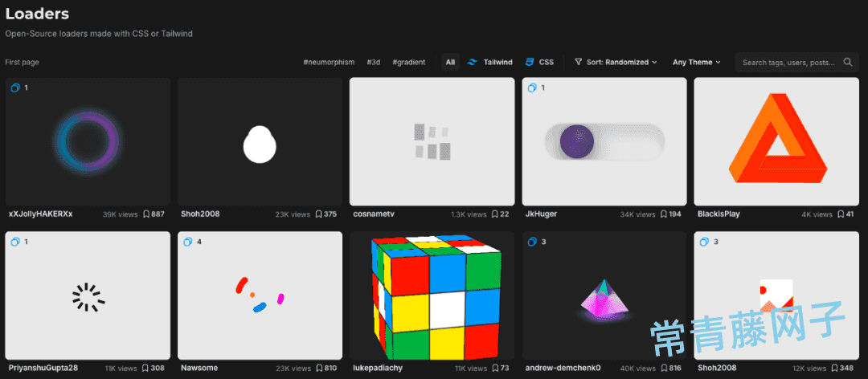This screenshot has width=868, height=379.
Task: Bookmark the cosnametv loader
Action: (495, 214)
